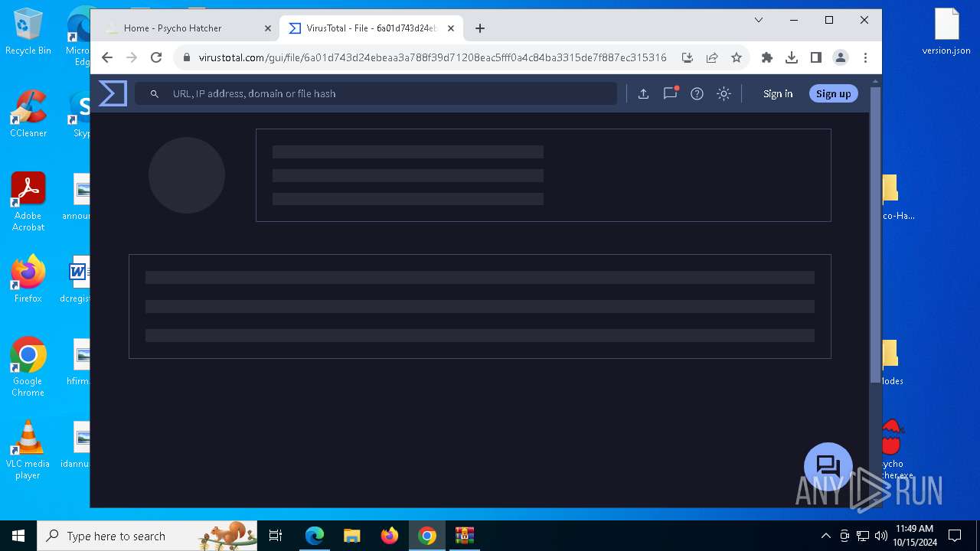Click the Windows Start button
This screenshot has width=980, height=551.
18,536
